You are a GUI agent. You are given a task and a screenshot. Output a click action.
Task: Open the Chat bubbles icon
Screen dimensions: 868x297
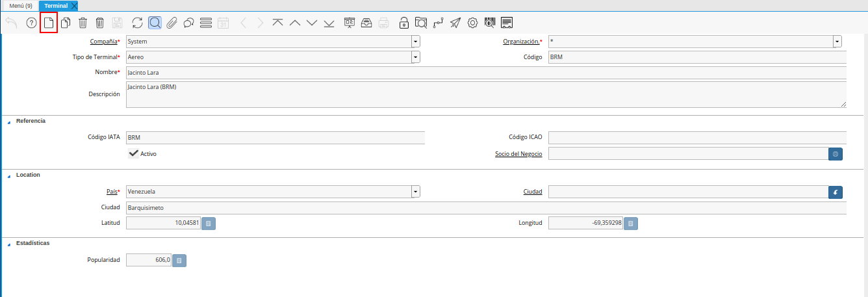click(x=188, y=23)
